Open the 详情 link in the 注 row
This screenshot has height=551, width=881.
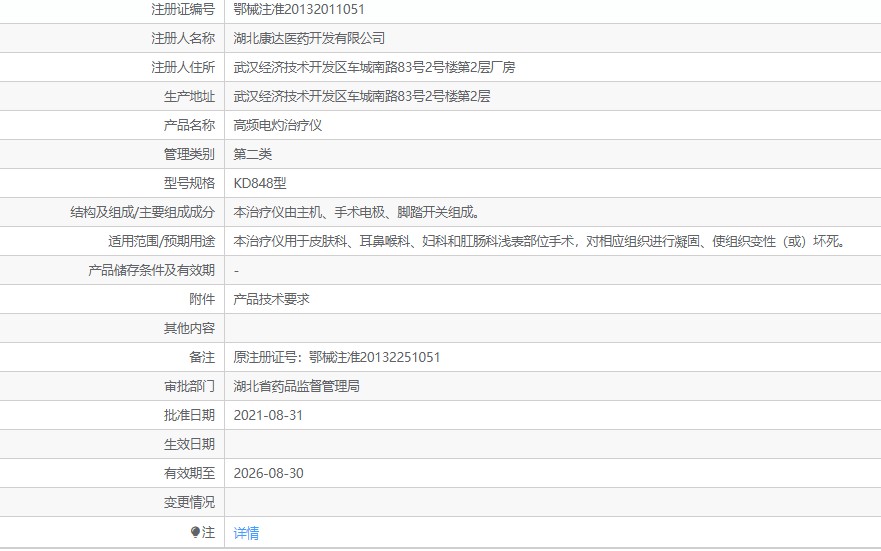[246, 532]
